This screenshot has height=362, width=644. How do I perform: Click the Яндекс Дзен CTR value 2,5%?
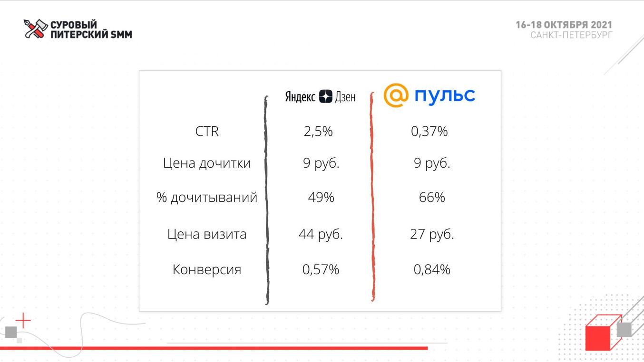[x=318, y=131]
